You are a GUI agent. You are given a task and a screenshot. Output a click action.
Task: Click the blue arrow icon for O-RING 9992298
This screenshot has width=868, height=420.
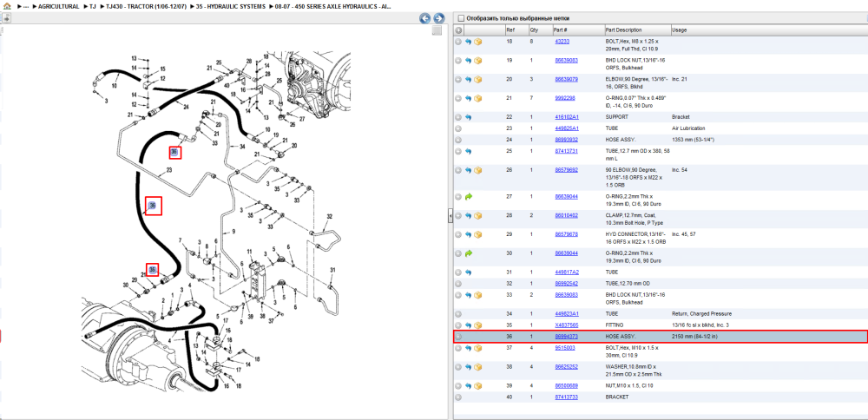[468, 98]
